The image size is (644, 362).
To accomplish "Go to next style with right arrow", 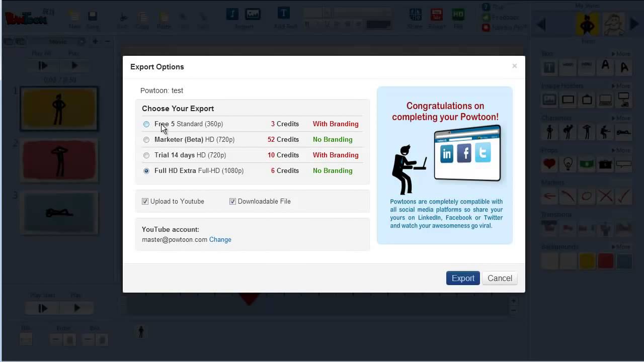I will pos(634,24).
